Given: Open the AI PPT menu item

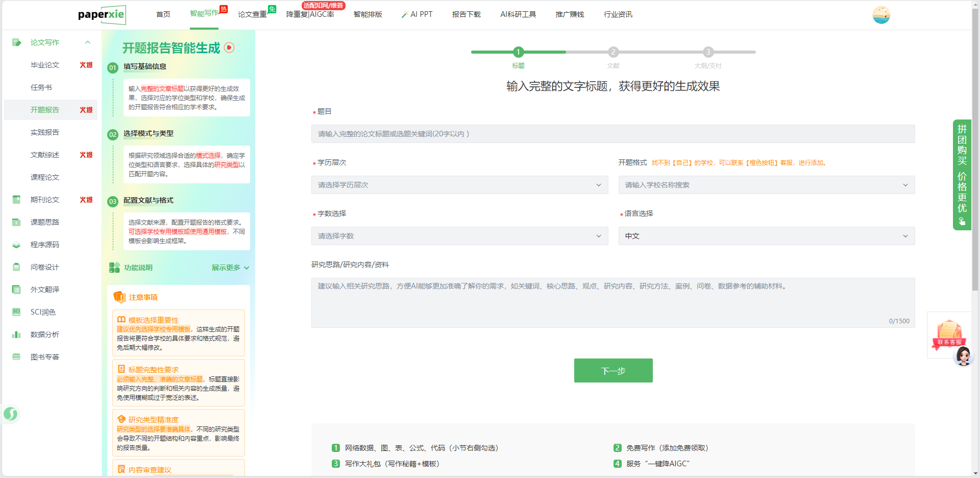Looking at the screenshot, I should point(417,14).
